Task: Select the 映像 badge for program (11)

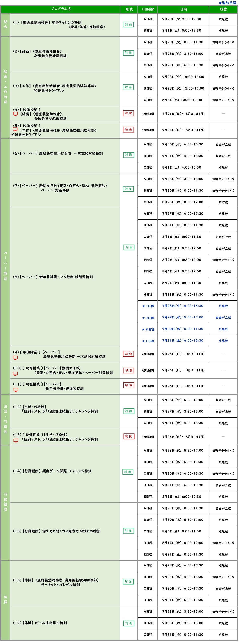Action: [x=129, y=385]
